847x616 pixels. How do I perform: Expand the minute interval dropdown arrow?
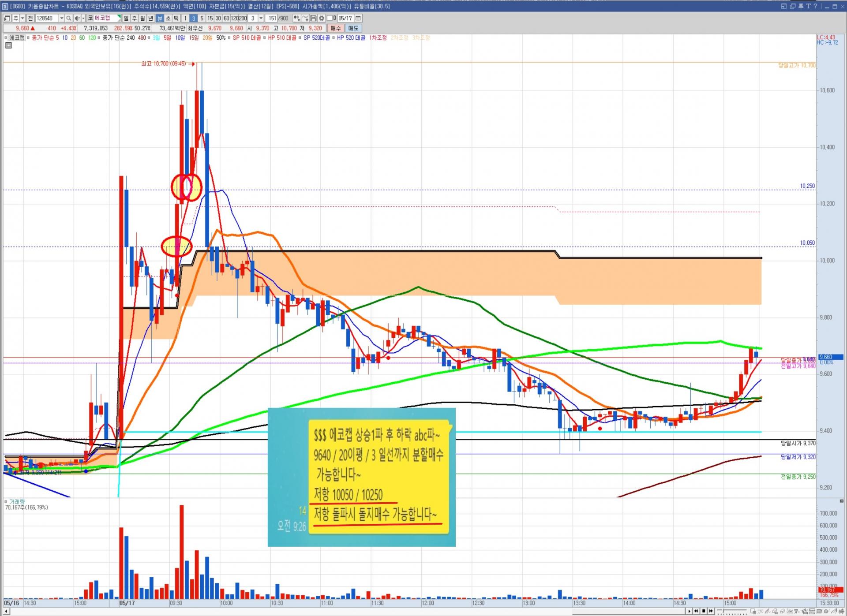pyautogui.click(x=261, y=18)
